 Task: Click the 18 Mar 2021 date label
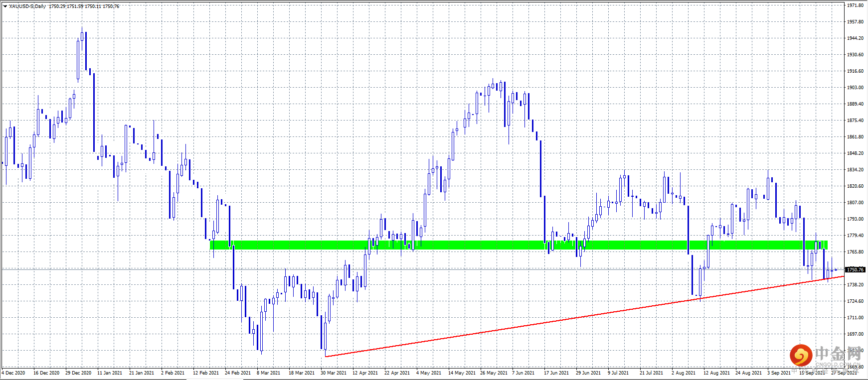(302, 373)
